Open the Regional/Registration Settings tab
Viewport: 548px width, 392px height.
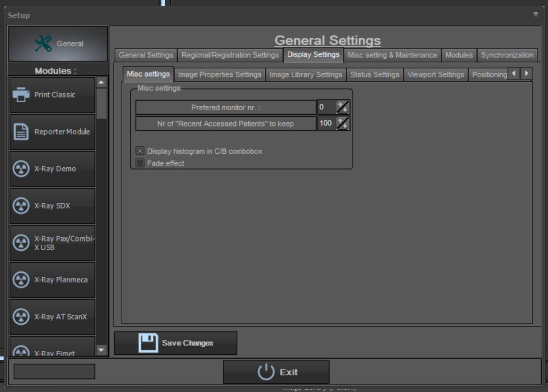point(230,55)
